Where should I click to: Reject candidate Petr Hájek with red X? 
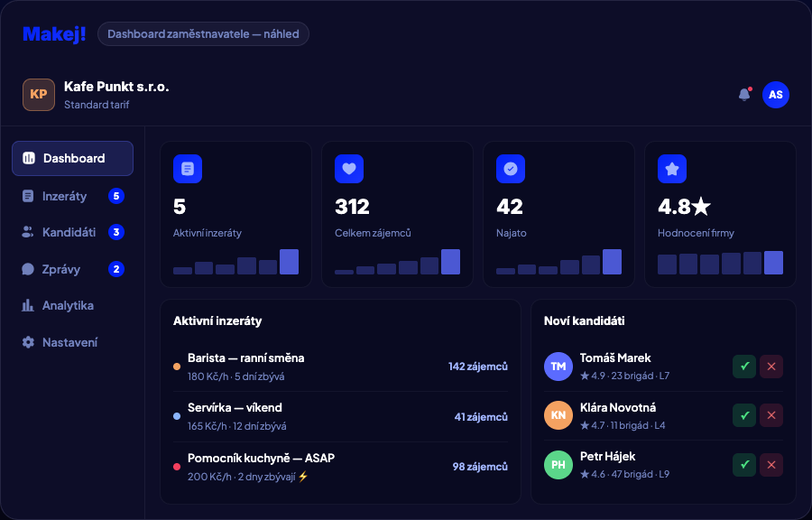point(771,465)
